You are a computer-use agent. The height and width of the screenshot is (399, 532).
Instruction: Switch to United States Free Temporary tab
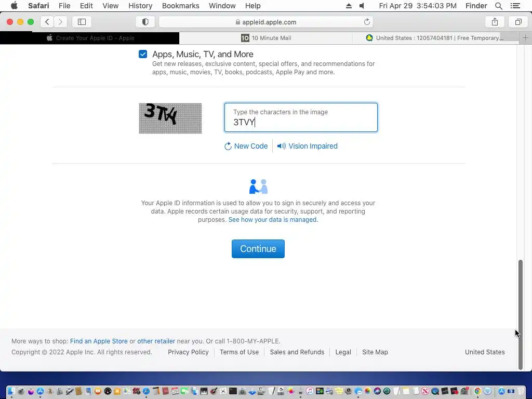click(436, 38)
